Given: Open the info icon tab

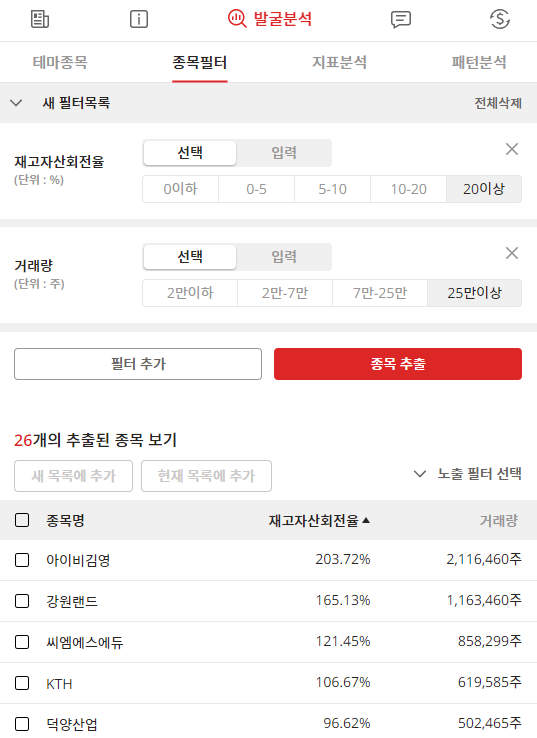Looking at the screenshot, I should (138, 19).
